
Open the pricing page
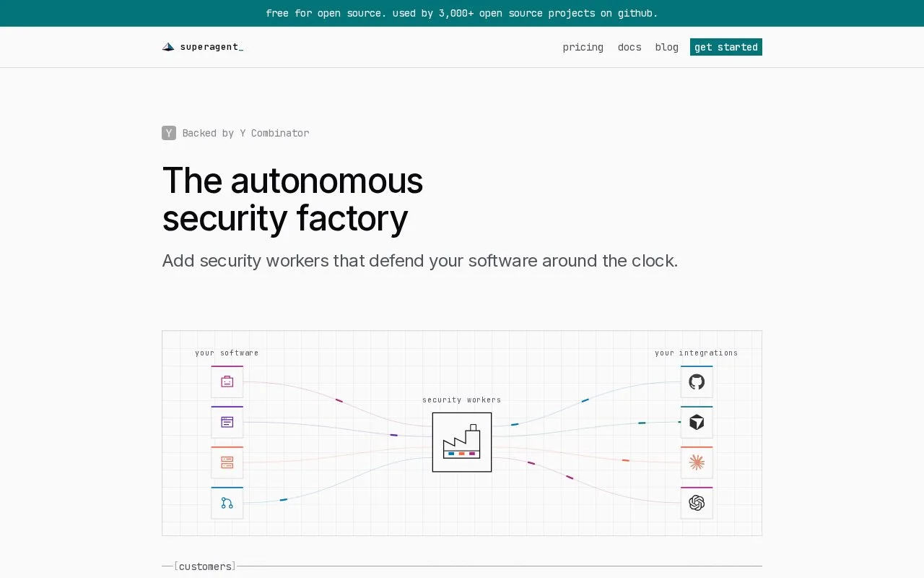click(583, 47)
